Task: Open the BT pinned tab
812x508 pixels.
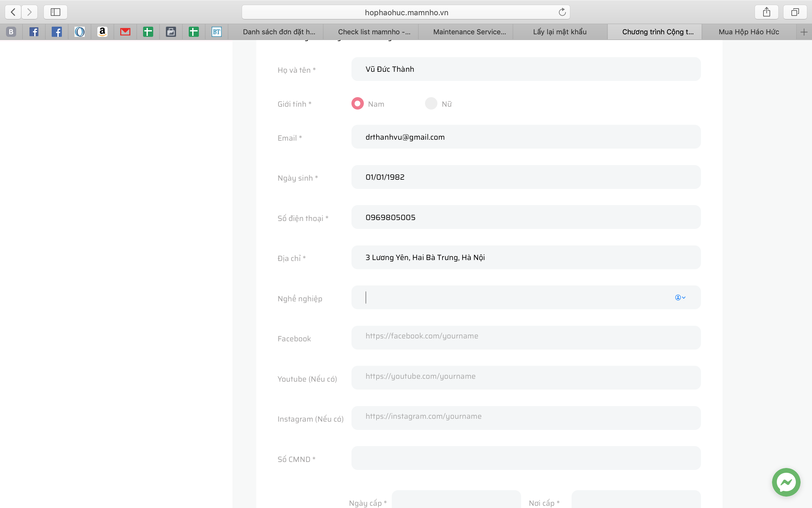Action: (x=216, y=32)
